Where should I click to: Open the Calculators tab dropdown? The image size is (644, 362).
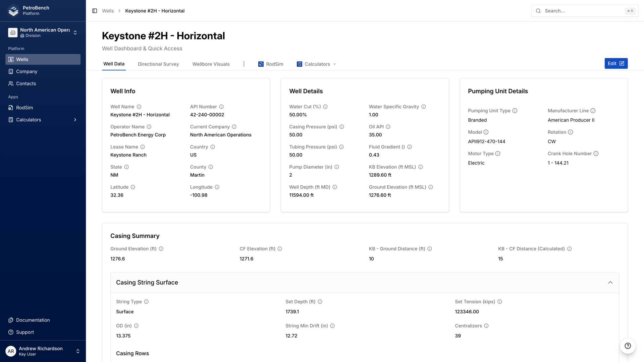coord(317,64)
